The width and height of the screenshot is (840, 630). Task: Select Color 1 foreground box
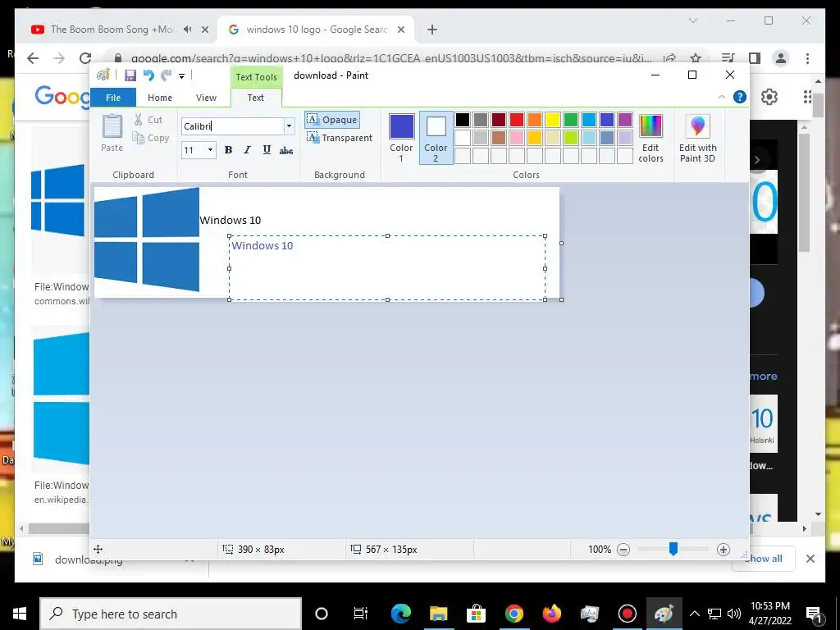click(x=401, y=138)
